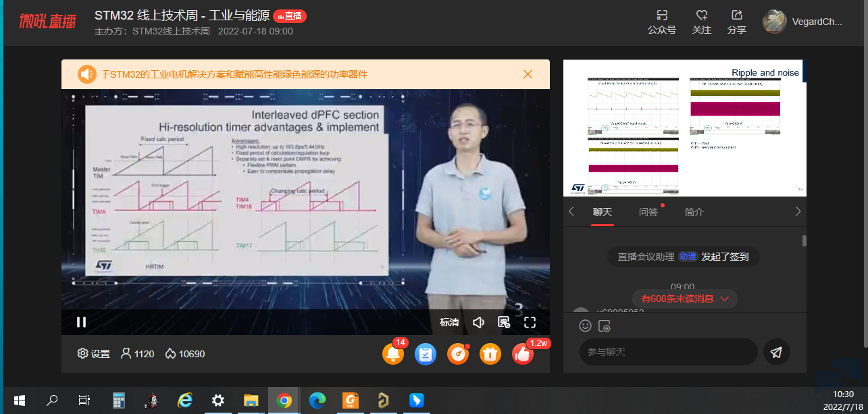Viewport: 868px width, 414px height.
Task: Toggle the danmaku bullet-comment icon
Action: tap(504, 322)
